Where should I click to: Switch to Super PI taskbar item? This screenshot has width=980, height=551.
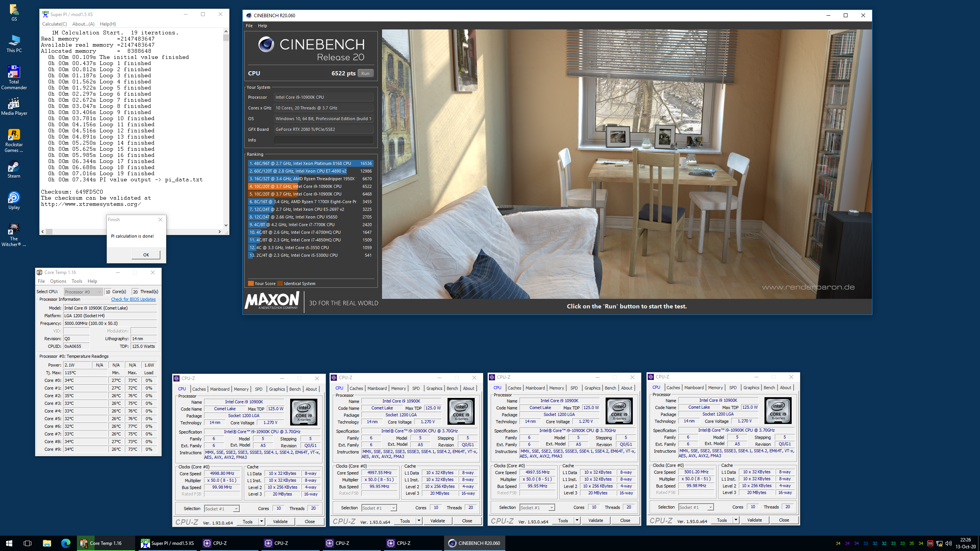[x=167, y=543]
